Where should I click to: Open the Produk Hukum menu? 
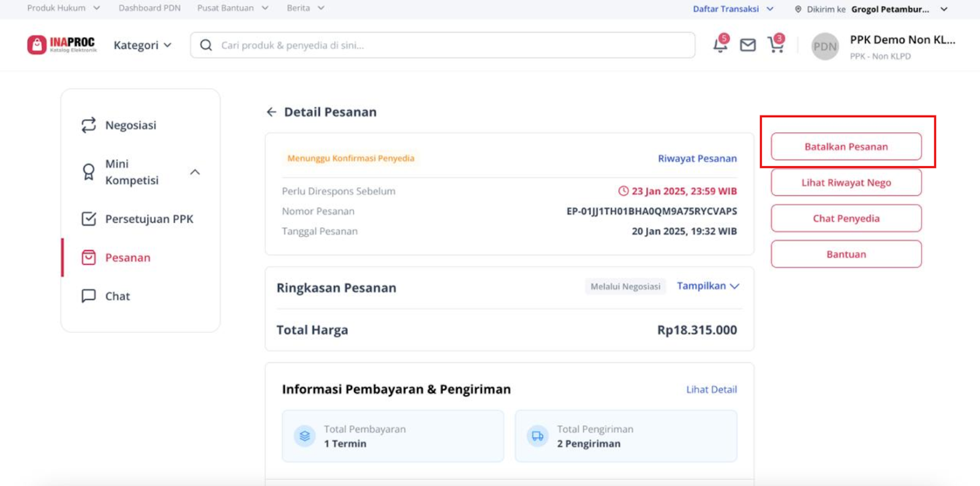(x=64, y=8)
